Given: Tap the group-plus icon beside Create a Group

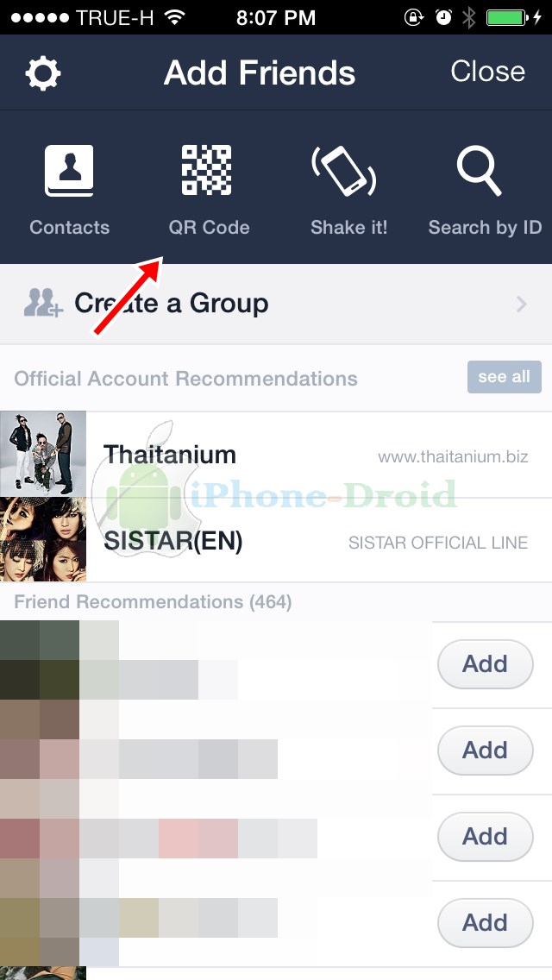Looking at the screenshot, I should pyautogui.click(x=43, y=303).
